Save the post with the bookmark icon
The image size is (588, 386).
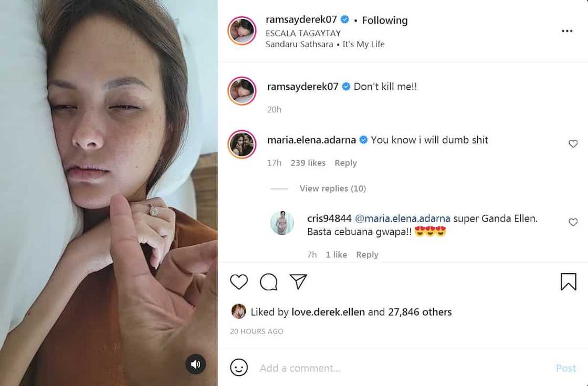tap(568, 282)
